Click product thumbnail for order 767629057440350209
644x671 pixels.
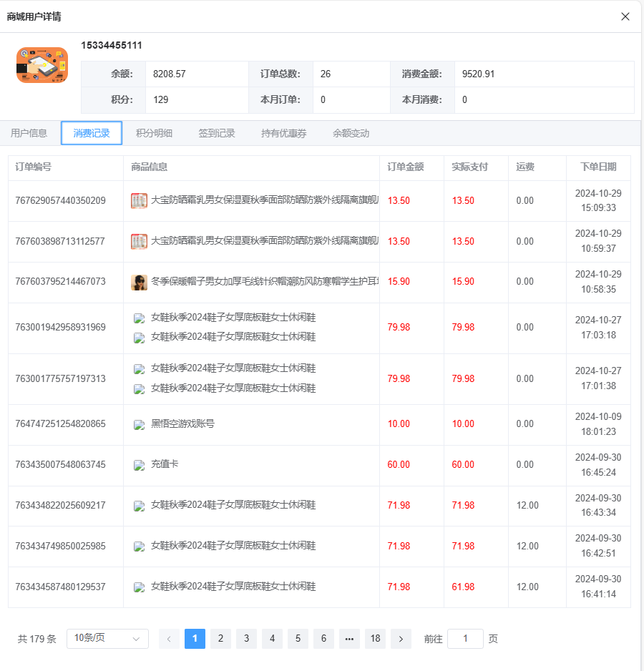click(139, 201)
